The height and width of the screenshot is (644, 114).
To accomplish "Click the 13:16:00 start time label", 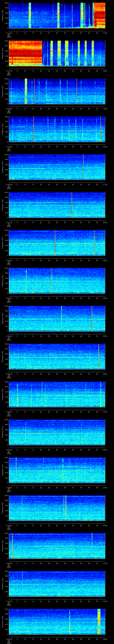I will (x=9, y=33).
